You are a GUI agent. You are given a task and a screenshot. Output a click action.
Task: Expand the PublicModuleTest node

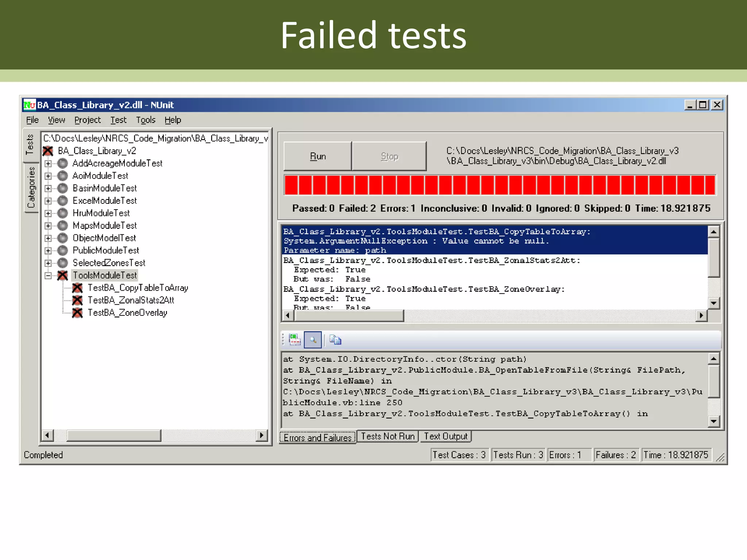(x=48, y=251)
